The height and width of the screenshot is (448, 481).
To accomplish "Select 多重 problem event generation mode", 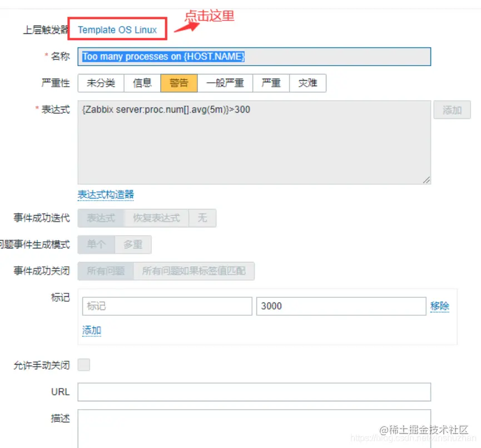I will click(x=133, y=245).
